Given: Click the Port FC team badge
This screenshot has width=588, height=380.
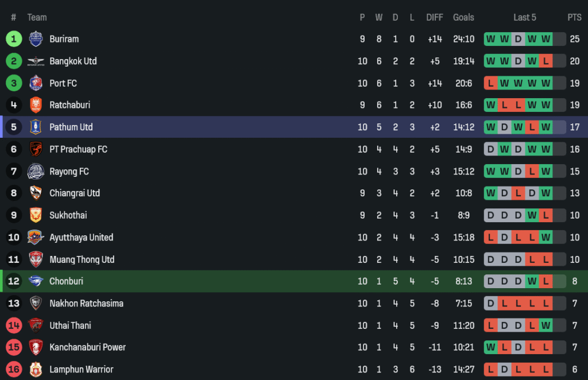Looking at the screenshot, I should [x=36, y=83].
